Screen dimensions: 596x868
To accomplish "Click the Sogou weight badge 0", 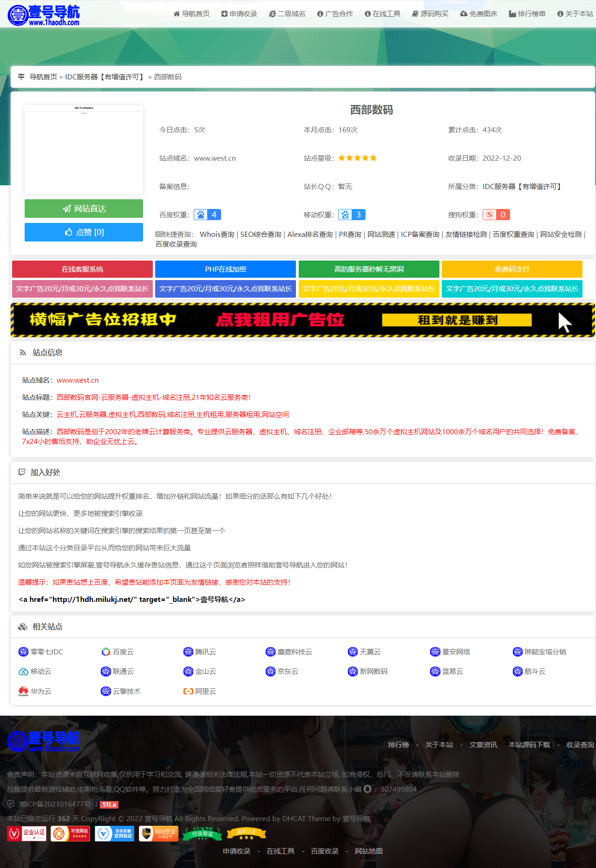I will pos(496,215).
